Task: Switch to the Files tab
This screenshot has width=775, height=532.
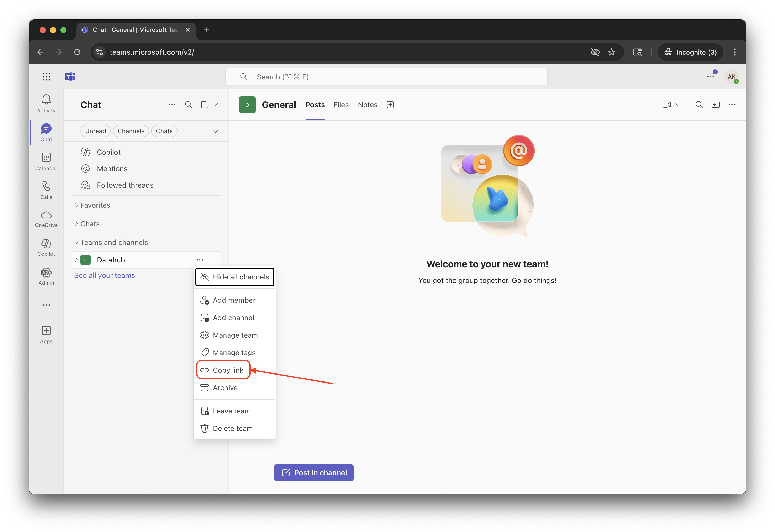Action: [x=341, y=105]
